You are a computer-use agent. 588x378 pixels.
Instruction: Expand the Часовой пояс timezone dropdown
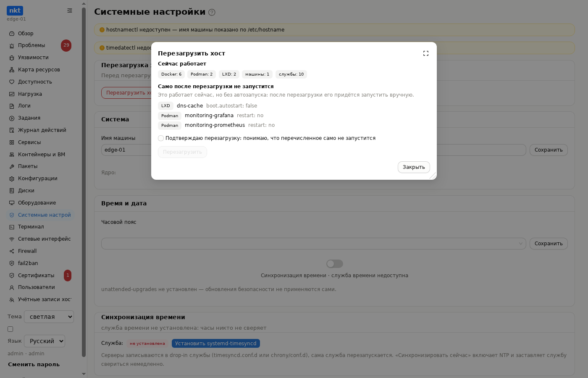[313, 244]
